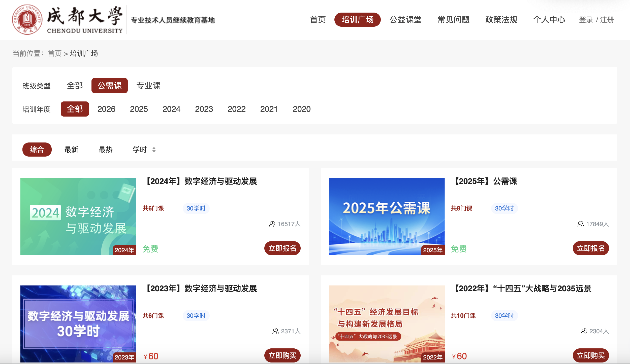
Task: Click the 学时 sort arrows icon
Action: (x=154, y=150)
